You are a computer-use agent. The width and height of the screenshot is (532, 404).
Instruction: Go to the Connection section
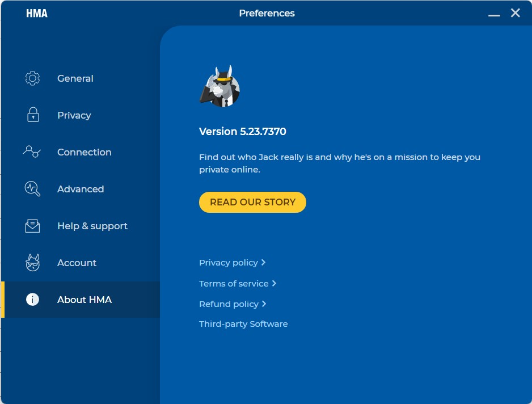tap(84, 152)
